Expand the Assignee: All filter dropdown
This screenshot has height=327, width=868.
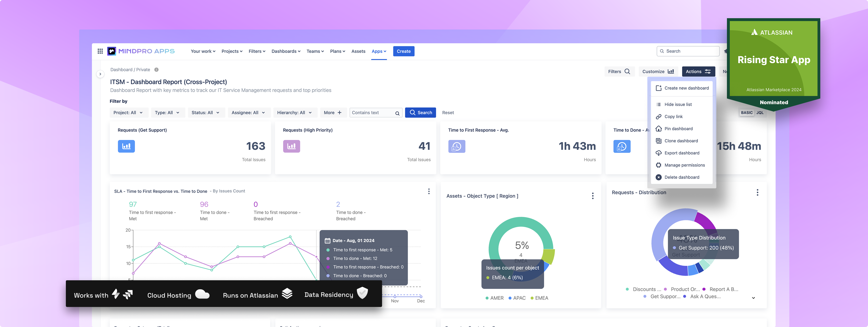pyautogui.click(x=249, y=113)
